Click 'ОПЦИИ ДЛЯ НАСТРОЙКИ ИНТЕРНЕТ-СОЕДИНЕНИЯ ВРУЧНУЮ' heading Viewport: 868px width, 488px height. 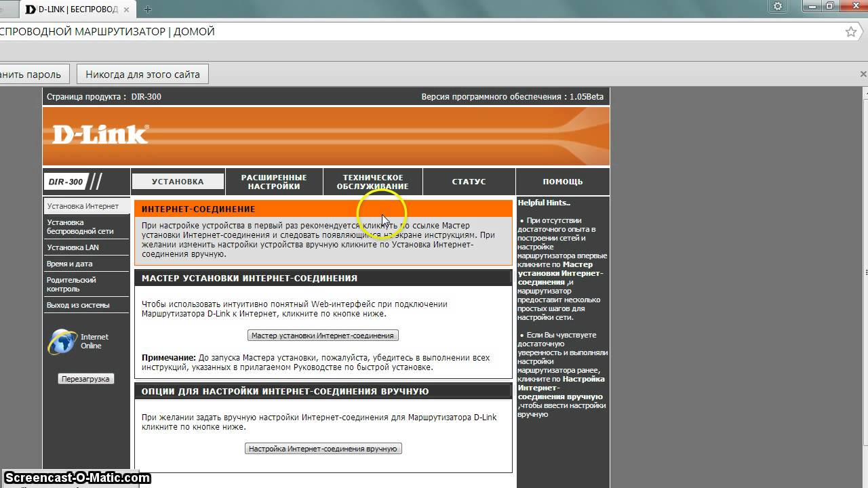pyautogui.click(x=285, y=392)
